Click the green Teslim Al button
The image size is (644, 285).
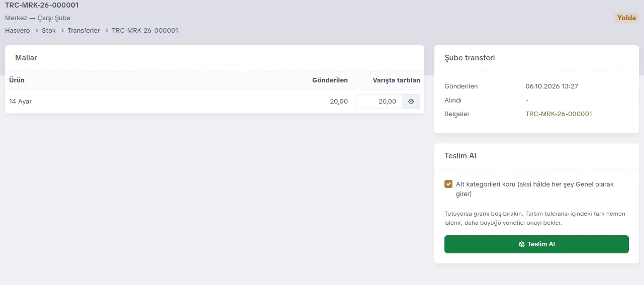(536, 244)
